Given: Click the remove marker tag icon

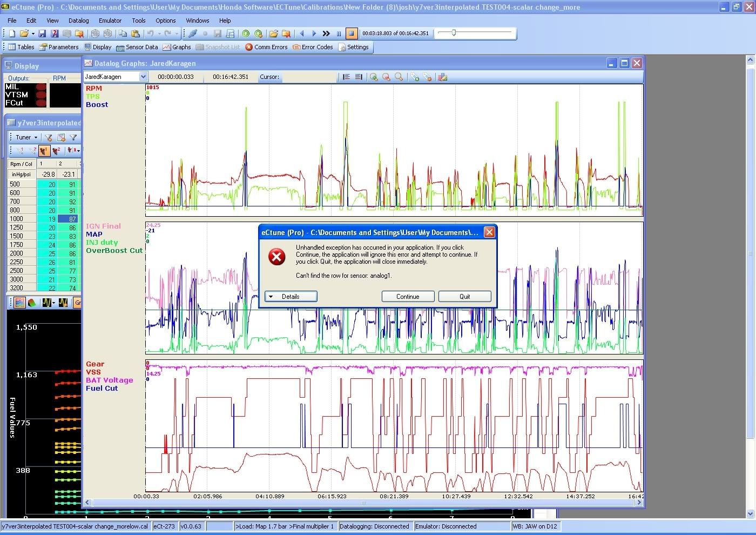Looking at the screenshot, I should click(427, 77).
